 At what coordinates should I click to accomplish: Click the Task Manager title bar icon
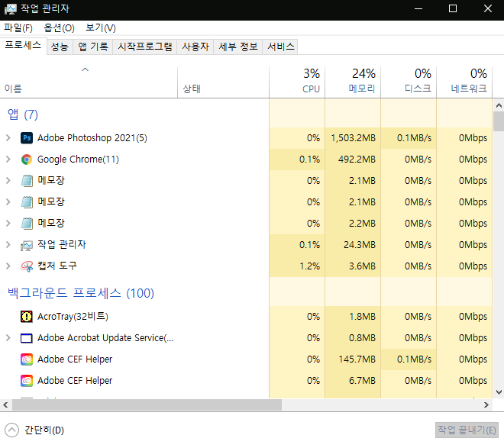click(10, 9)
